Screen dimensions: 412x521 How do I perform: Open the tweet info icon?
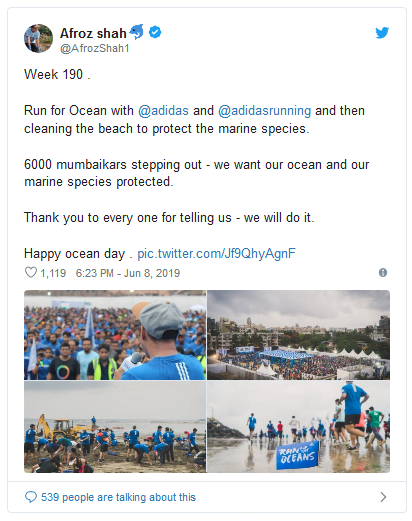[383, 273]
